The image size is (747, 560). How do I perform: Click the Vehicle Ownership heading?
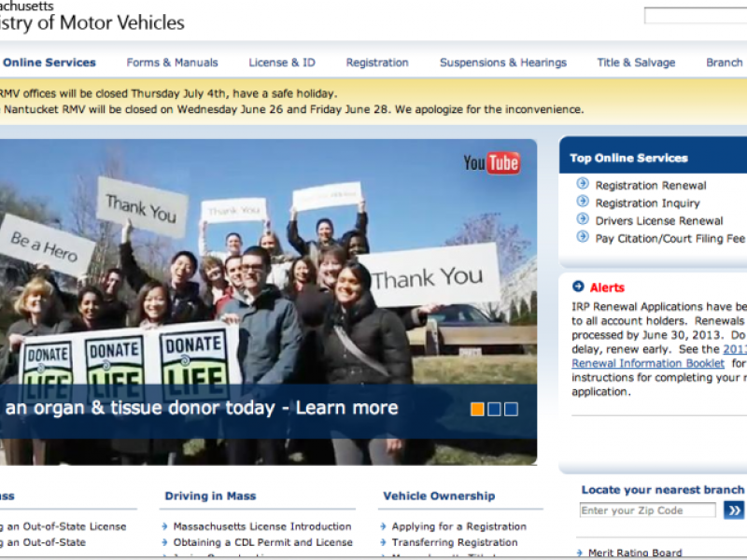[439, 496]
